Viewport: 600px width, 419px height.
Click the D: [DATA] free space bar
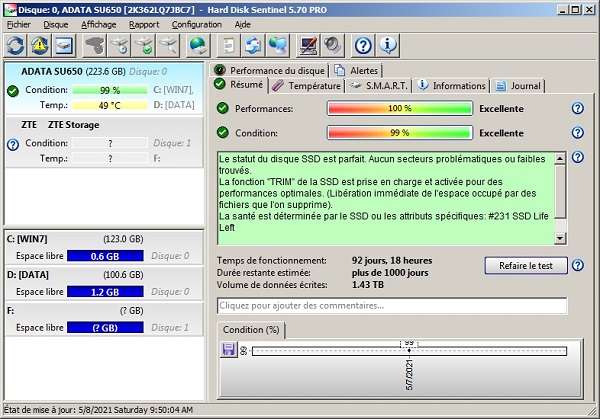point(105,292)
